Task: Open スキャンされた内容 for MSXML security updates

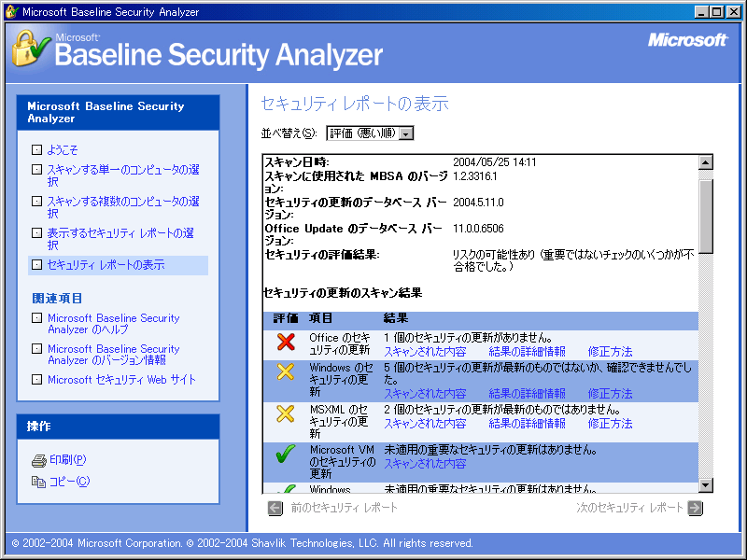Action: coord(425,424)
